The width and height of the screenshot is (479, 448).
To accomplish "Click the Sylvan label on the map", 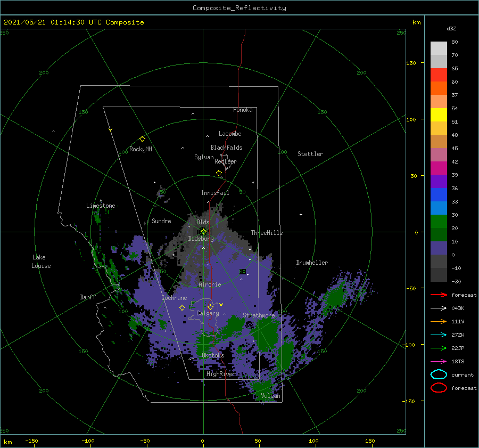I will tap(204, 157).
